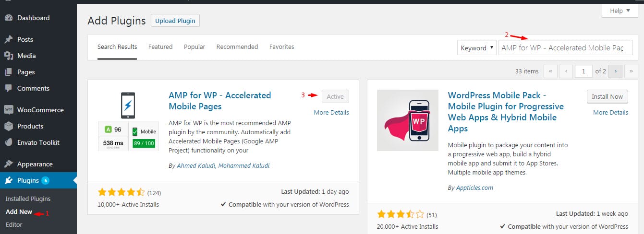The height and width of the screenshot is (234, 644).
Task: Click the Comments speech bubble icon
Action: 9,88
